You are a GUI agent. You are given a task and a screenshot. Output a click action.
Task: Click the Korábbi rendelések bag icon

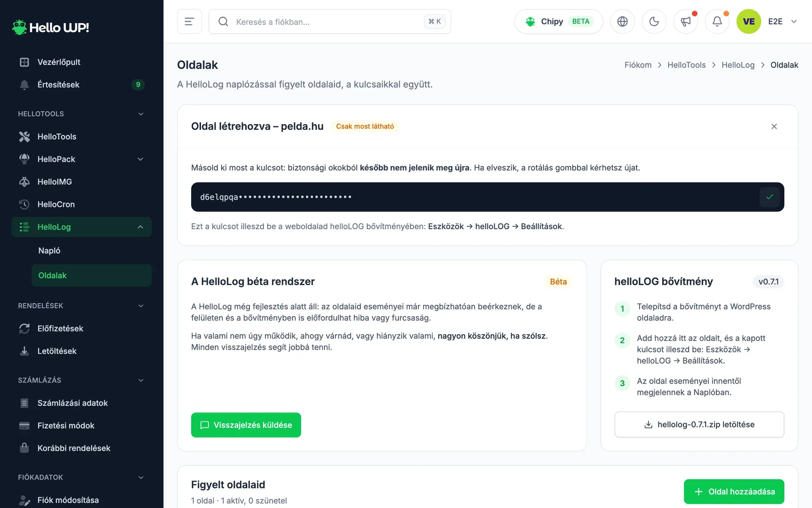coord(24,448)
